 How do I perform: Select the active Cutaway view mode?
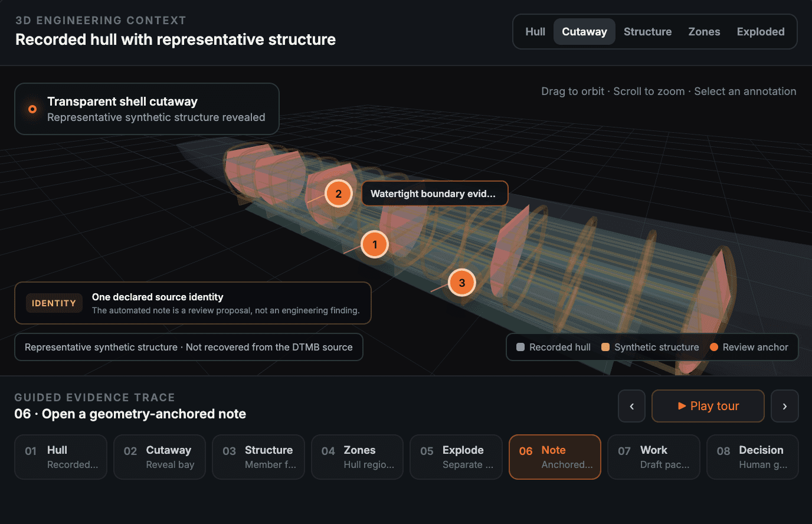tap(584, 32)
